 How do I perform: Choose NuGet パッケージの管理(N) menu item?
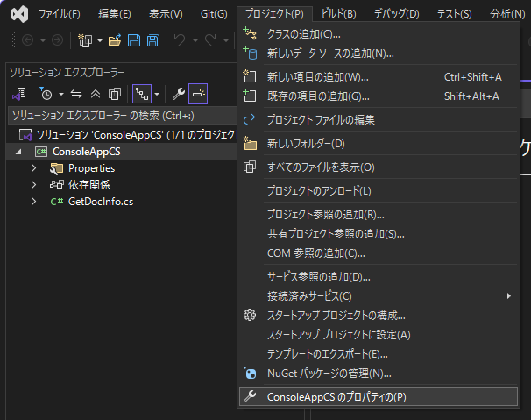tap(329, 373)
